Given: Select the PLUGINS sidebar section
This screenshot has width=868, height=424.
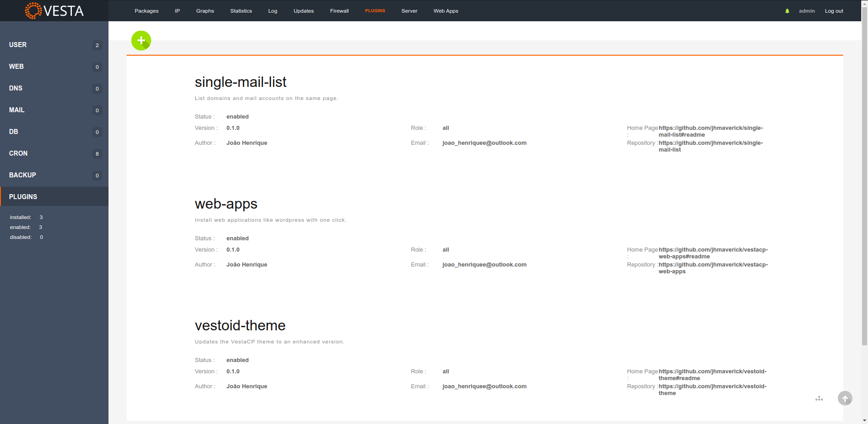Looking at the screenshot, I should point(54,196).
